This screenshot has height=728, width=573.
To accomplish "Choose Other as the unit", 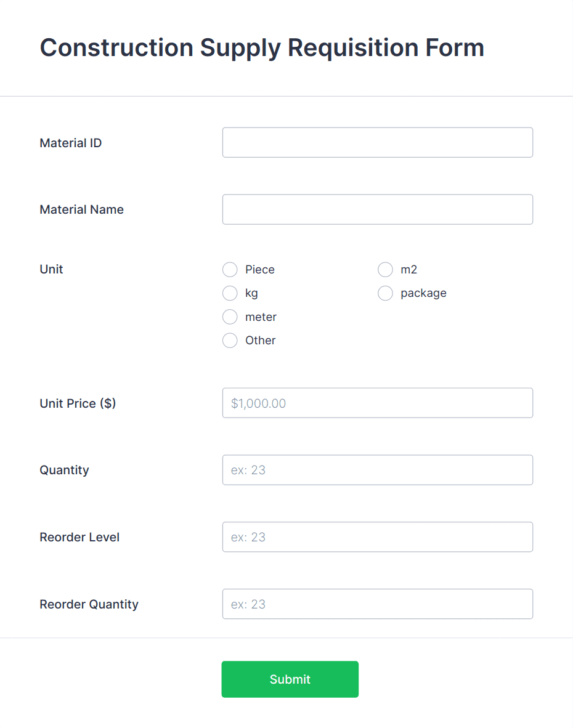I will pyautogui.click(x=230, y=340).
